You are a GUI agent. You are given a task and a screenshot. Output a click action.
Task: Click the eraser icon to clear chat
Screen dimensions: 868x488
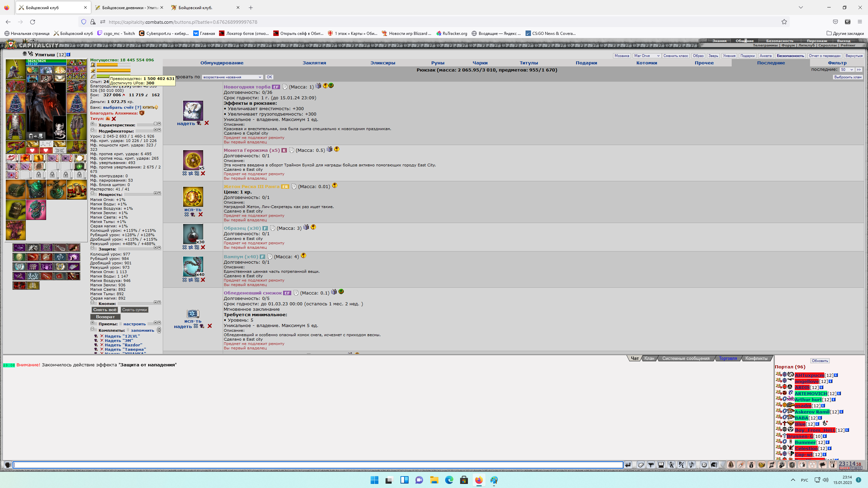(x=641, y=465)
